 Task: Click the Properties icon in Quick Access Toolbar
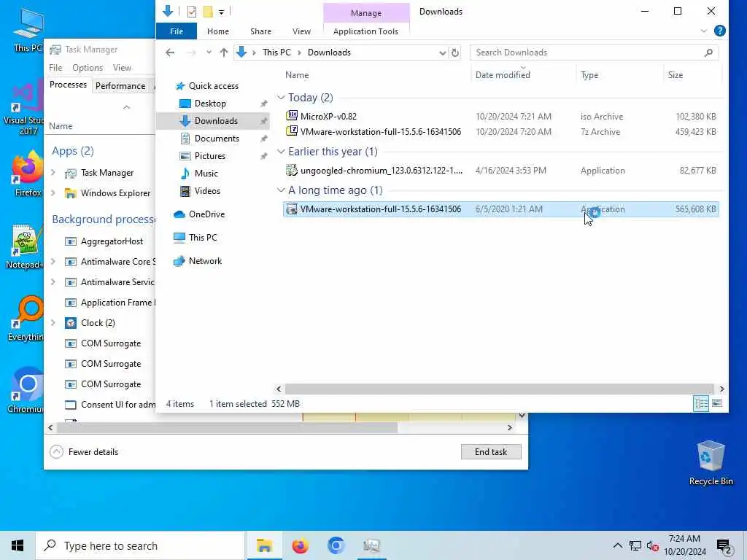(192, 12)
